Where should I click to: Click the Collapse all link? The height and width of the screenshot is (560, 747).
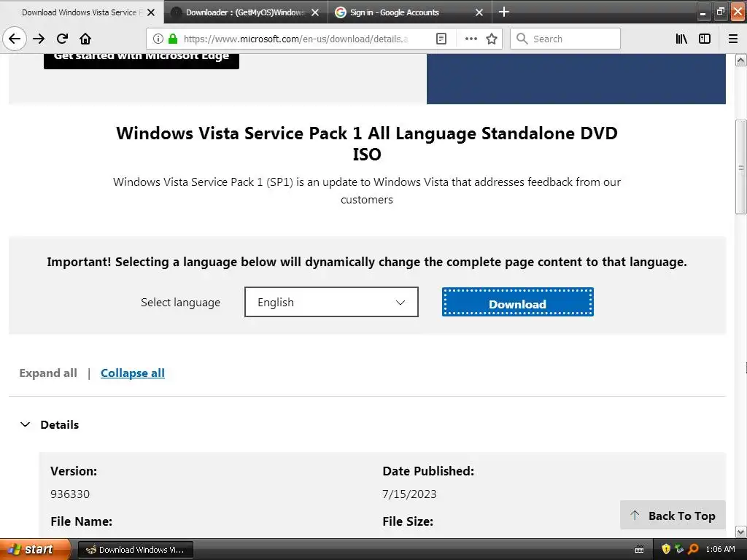(133, 373)
